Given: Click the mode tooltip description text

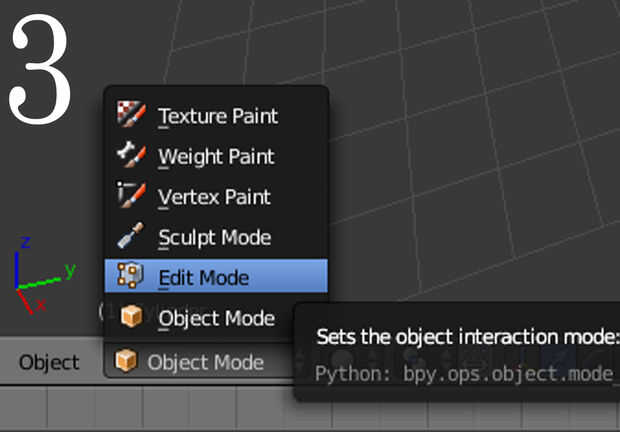Looking at the screenshot, I should pyautogui.click(x=466, y=335).
